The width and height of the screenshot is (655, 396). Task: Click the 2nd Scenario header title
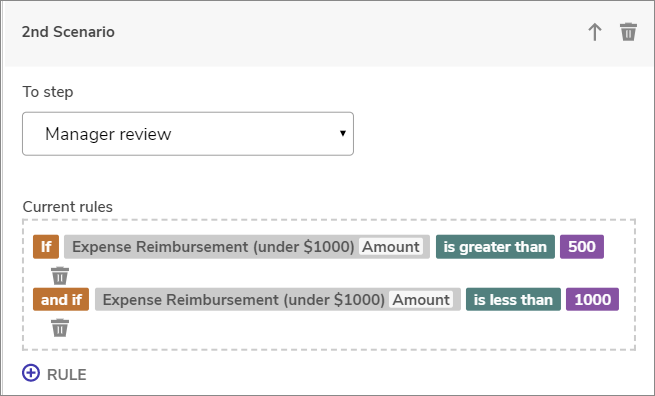[68, 32]
